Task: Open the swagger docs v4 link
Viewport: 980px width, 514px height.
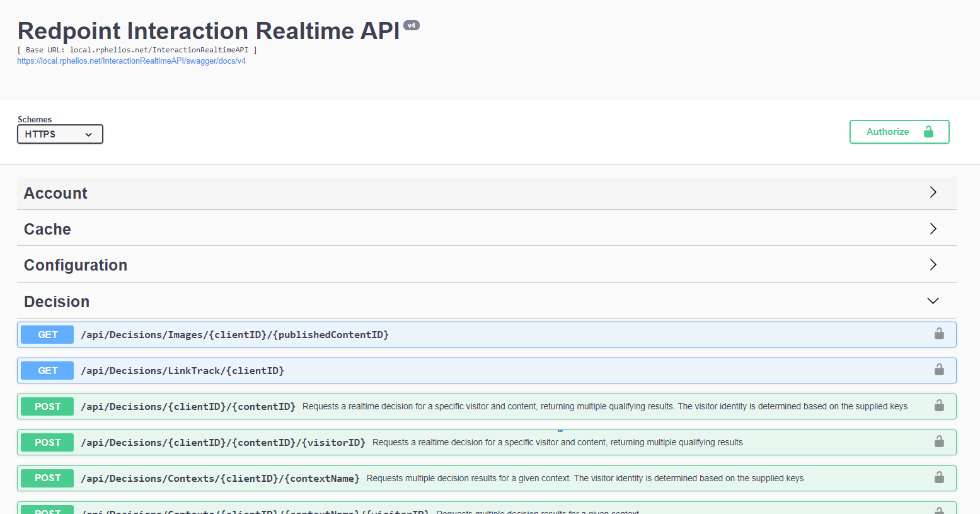Action: coord(131,61)
